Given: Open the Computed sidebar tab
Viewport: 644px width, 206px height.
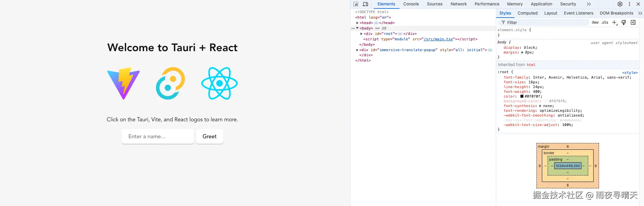Looking at the screenshot, I should [x=527, y=13].
